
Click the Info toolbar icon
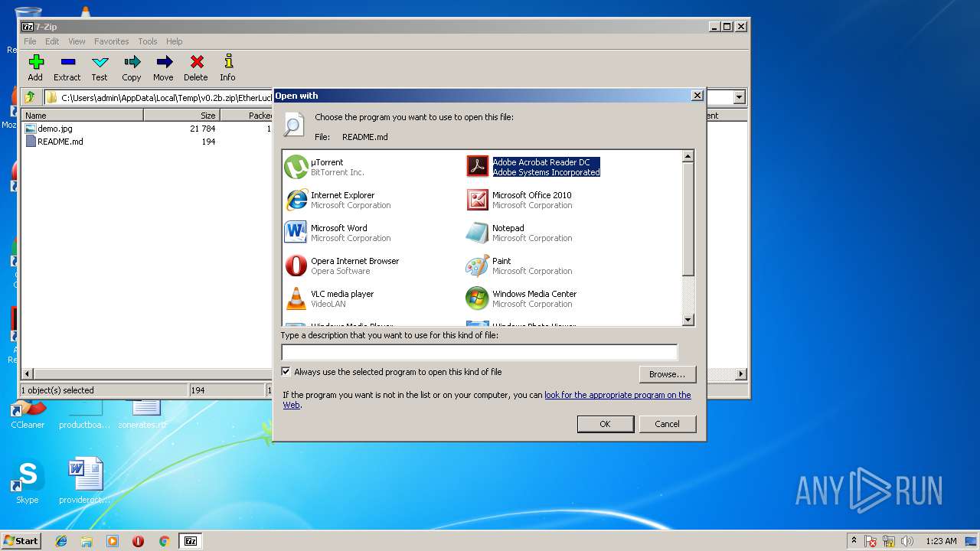pos(227,67)
